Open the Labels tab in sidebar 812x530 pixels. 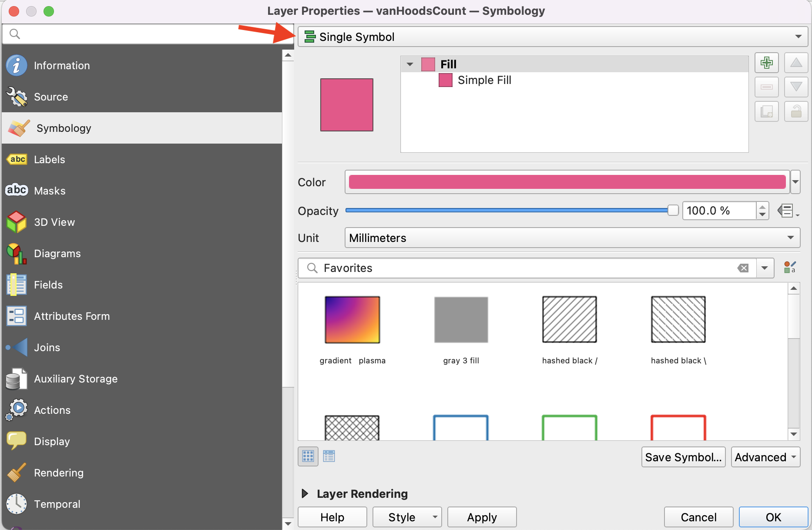50,160
